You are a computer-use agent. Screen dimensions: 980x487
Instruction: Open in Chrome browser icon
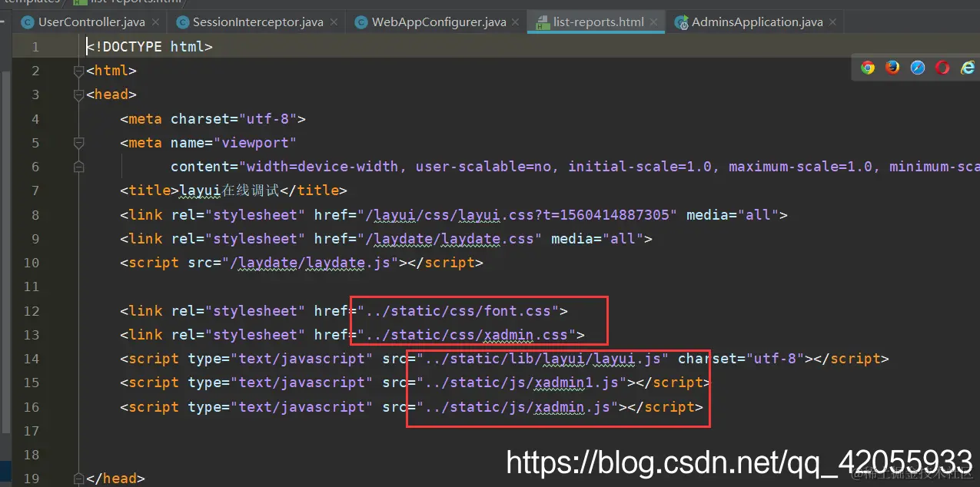pyautogui.click(x=868, y=68)
